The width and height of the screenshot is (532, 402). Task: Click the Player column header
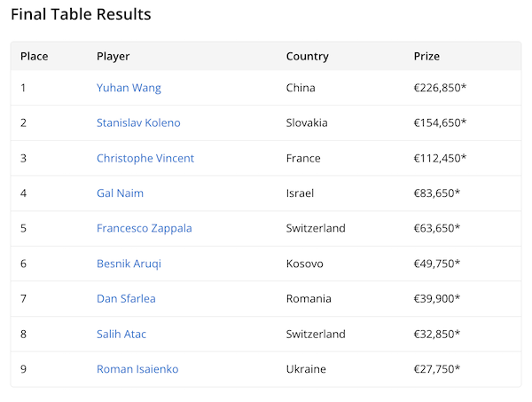(x=113, y=57)
